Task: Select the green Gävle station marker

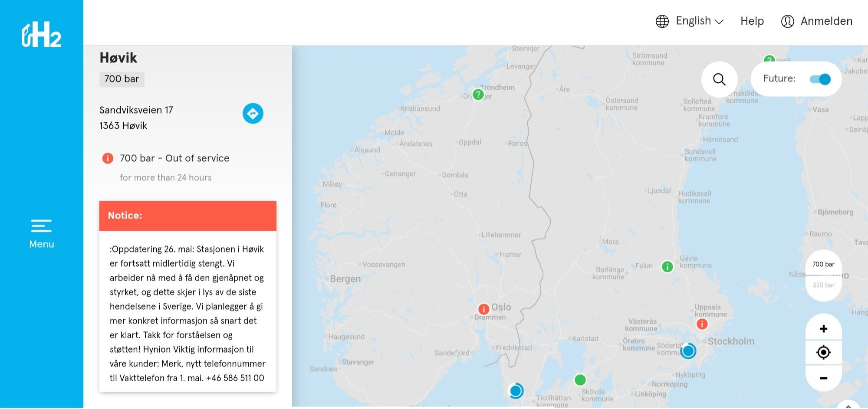Action: [667, 266]
